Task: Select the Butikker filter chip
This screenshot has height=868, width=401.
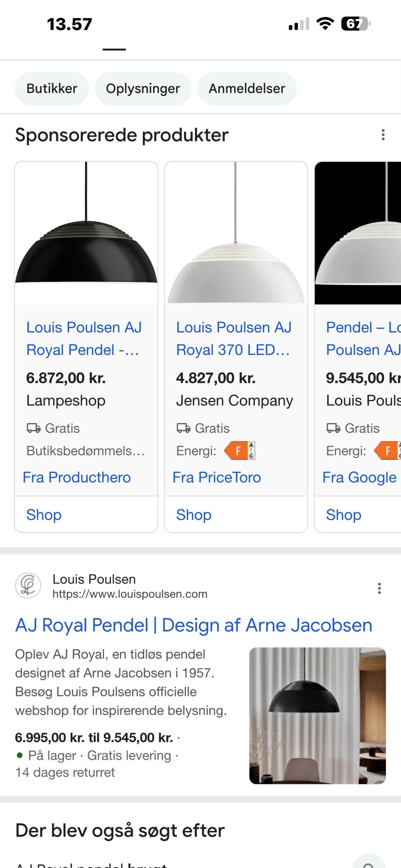Action: coord(52,89)
